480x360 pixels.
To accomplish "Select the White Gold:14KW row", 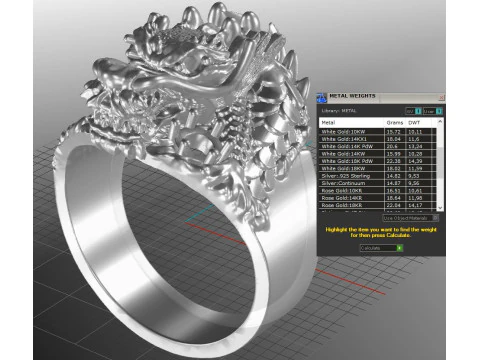I will tap(377, 154).
